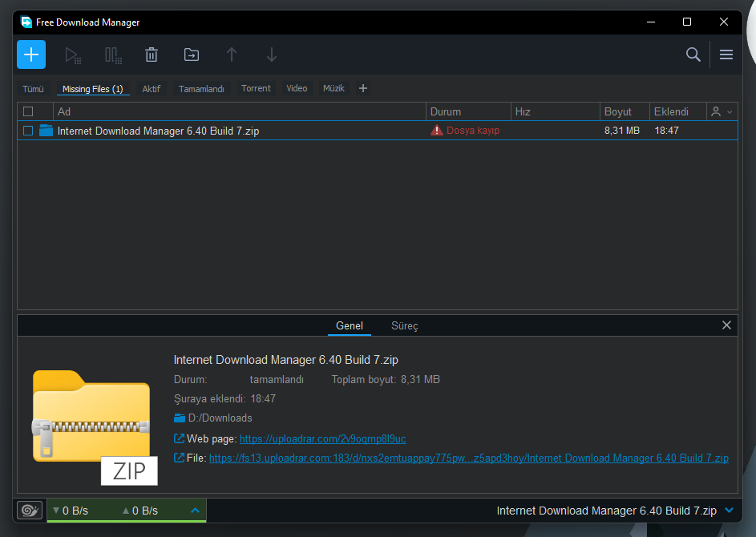Select the Internet Download Manager 6.40 Build 7.zip row
The image size is (756, 537).
[x=378, y=131]
